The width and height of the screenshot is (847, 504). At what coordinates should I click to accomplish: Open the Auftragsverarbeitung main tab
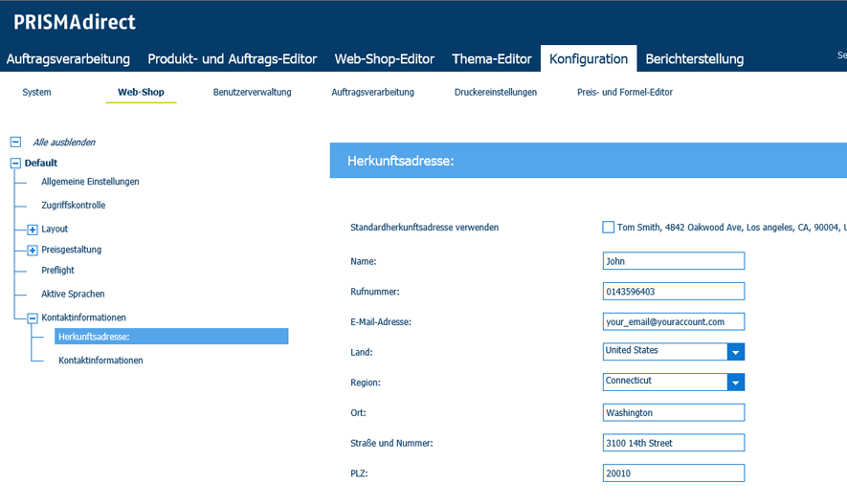[68, 59]
